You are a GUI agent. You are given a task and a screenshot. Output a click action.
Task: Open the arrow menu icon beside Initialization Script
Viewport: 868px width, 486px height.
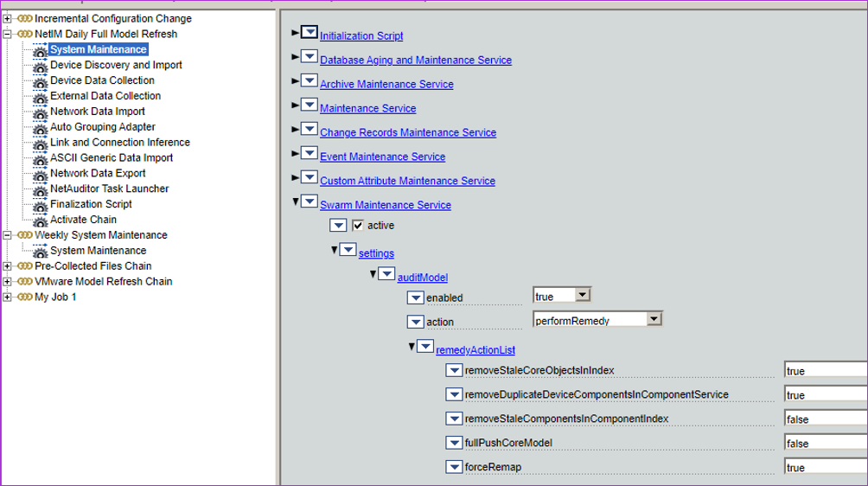tap(310, 33)
